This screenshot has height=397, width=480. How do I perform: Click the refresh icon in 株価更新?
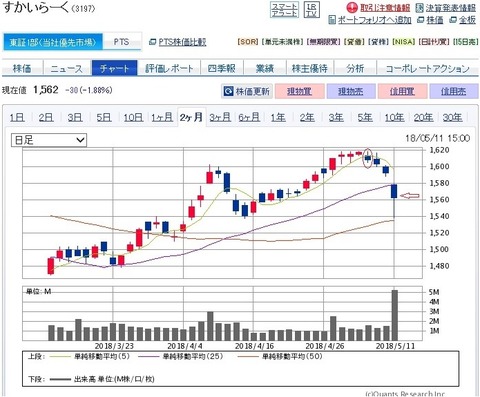(x=228, y=91)
